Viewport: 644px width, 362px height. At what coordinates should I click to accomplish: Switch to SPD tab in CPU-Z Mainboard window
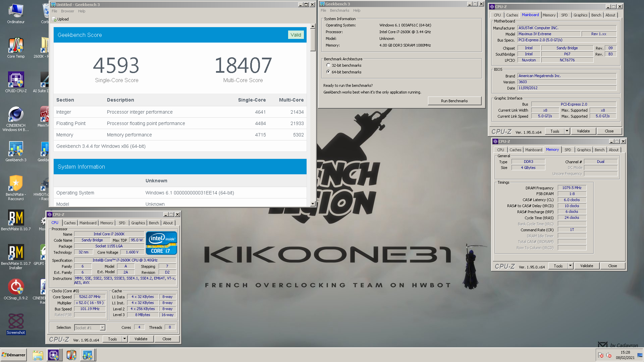[565, 15]
